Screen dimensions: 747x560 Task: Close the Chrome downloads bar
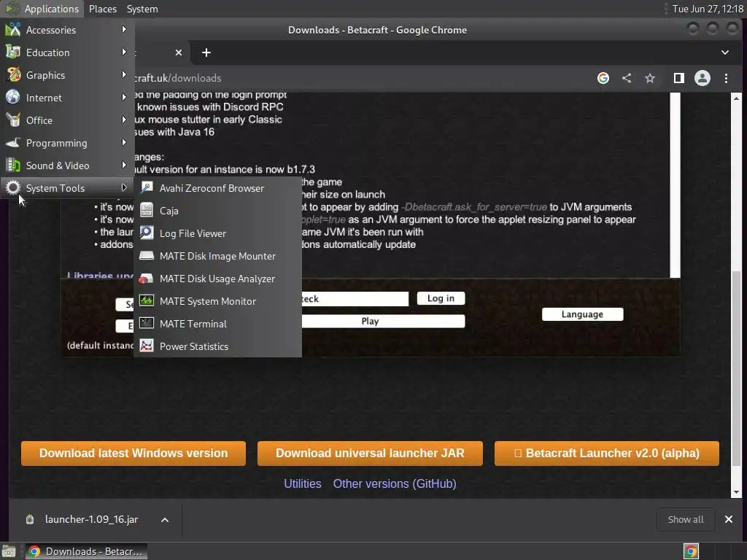click(729, 519)
